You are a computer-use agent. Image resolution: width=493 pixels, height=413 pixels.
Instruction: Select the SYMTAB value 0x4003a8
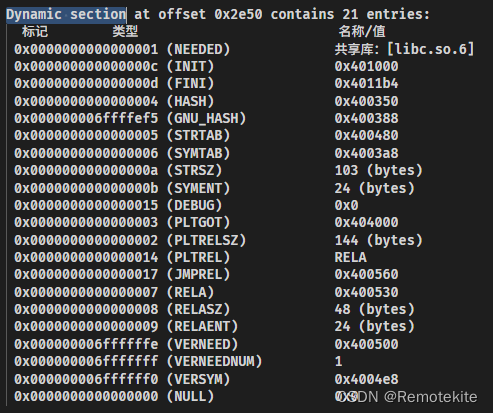click(x=366, y=153)
